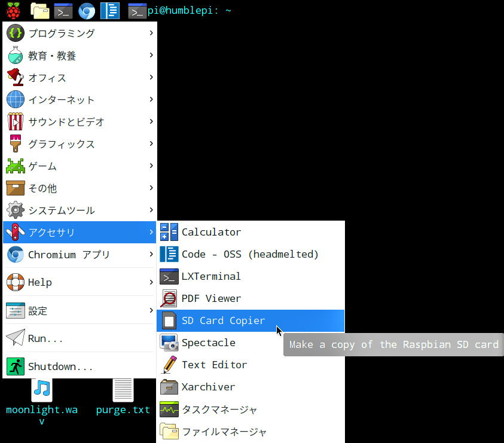Launch Chromium browser from the panel
The width and height of the screenshot is (504, 443).
click(87, 11)
